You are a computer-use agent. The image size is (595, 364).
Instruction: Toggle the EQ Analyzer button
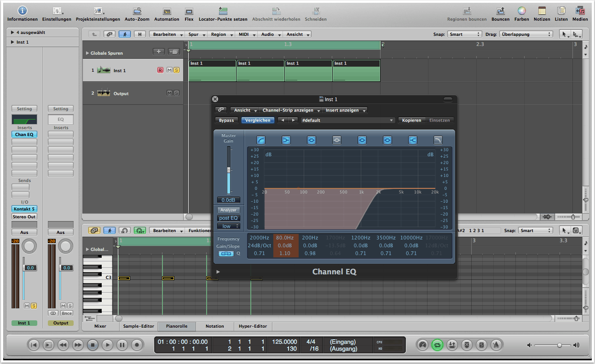[229, 210]
